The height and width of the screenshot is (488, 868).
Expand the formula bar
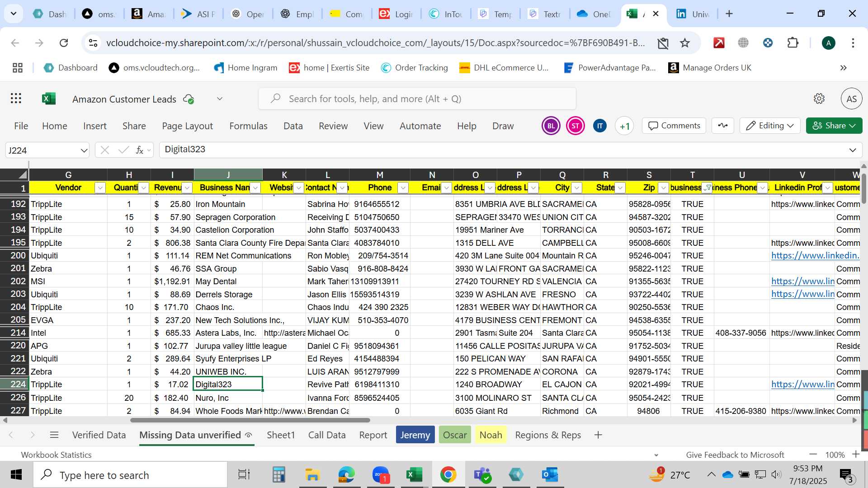pos(853,150)
